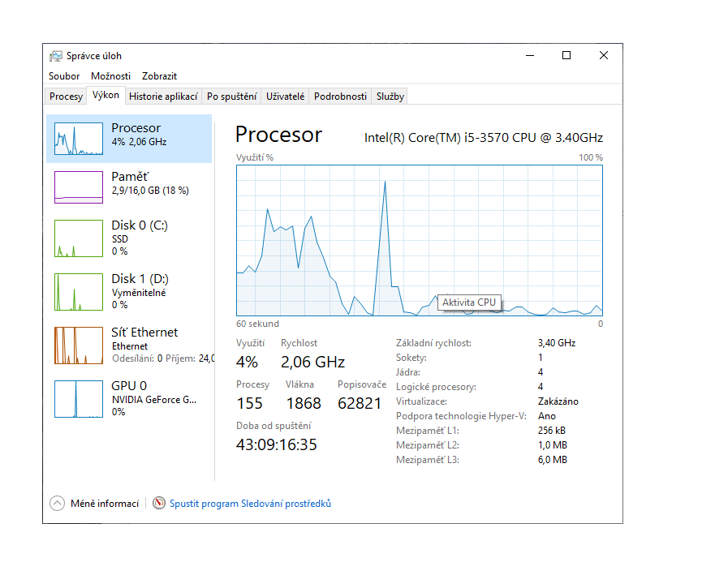Click the main CPU usage graph
Screen dimensions: 715x588
419,240
